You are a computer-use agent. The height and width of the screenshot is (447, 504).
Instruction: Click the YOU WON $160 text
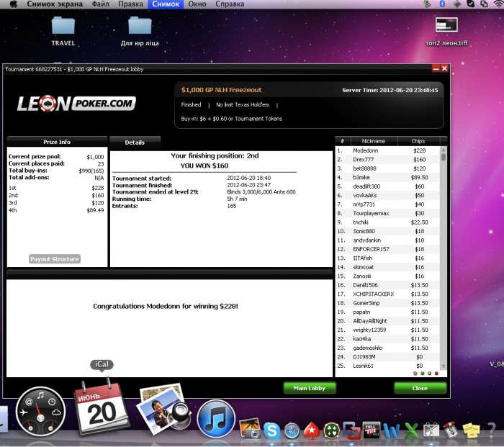[204, 166]
